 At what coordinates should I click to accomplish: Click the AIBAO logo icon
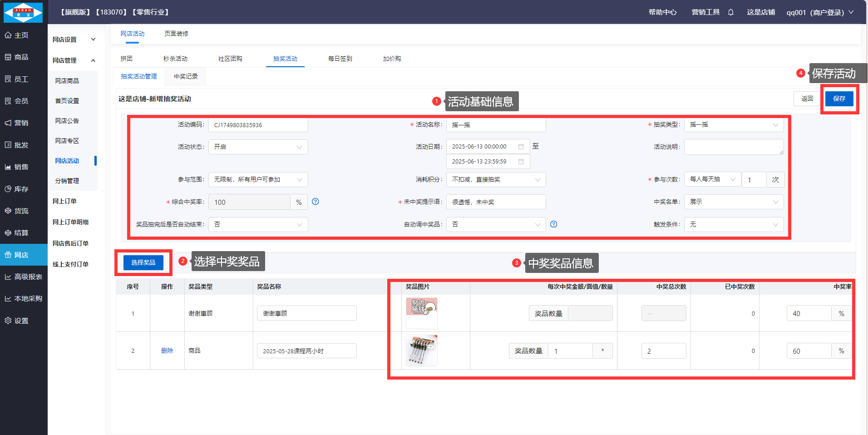tap(23, 12)
